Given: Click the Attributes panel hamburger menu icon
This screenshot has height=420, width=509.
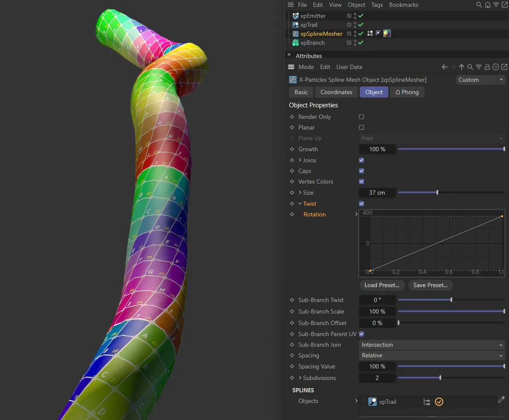Looking at the screenshot, I should point(292,67).
